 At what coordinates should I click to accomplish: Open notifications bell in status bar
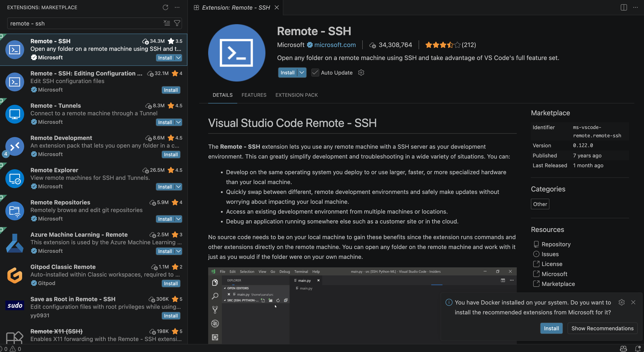(x=638, y=348)
